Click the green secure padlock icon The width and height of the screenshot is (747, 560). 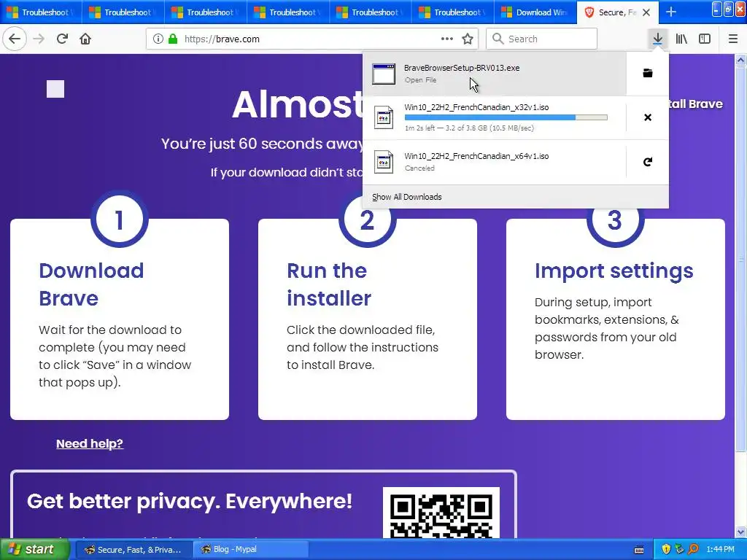pos(173,39)
